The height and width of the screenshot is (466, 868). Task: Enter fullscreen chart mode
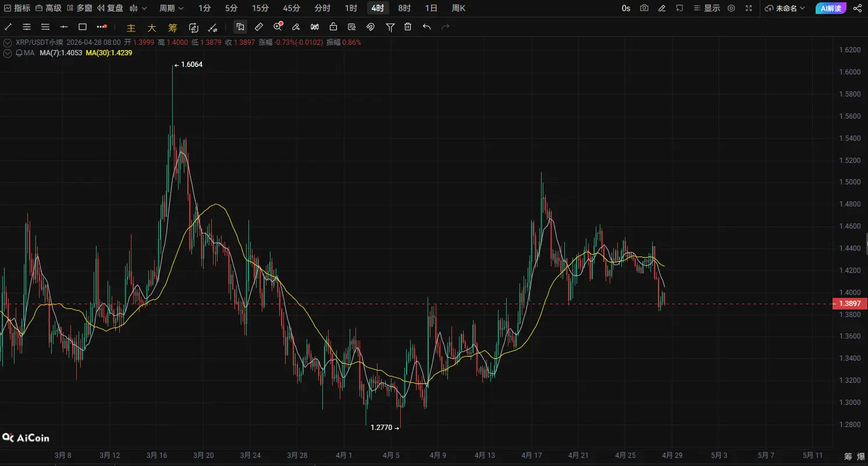(x=749, y=8)
